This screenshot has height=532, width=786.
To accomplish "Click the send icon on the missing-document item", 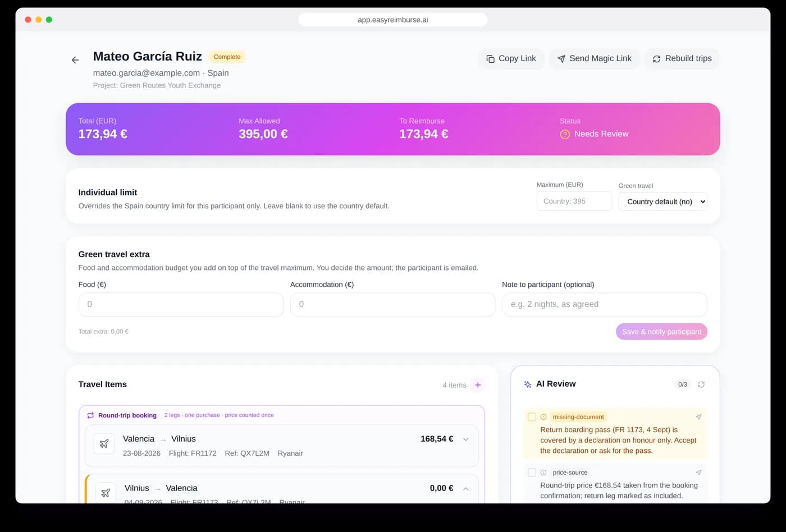I will tap(699, 417).
